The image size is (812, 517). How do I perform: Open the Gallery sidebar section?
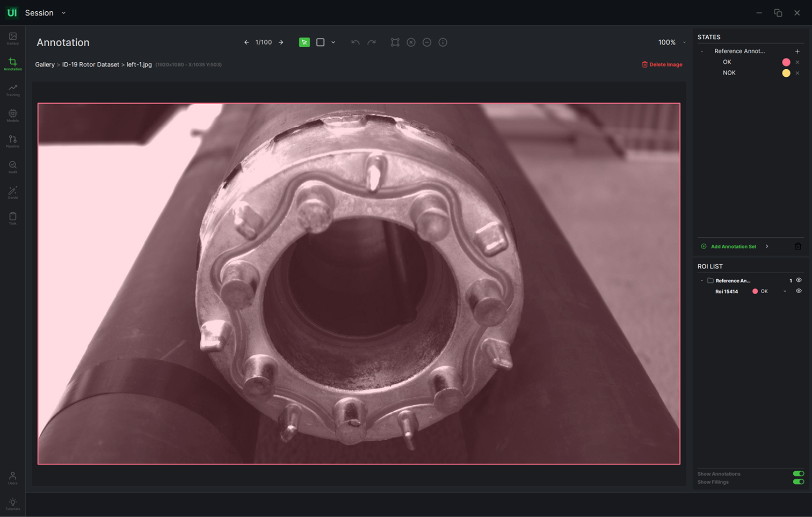pos(12,38)
